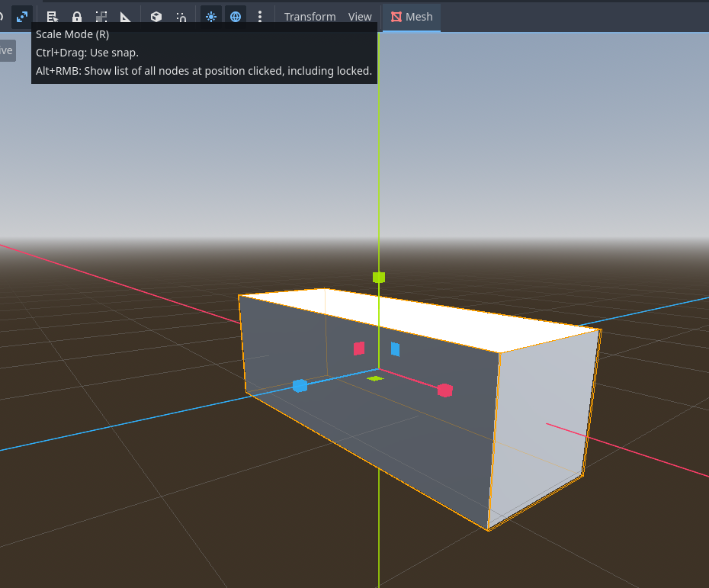The width and height of the screenshot is (709, 588).
Task: Open the Mesh menu
Action: [412, 17]
